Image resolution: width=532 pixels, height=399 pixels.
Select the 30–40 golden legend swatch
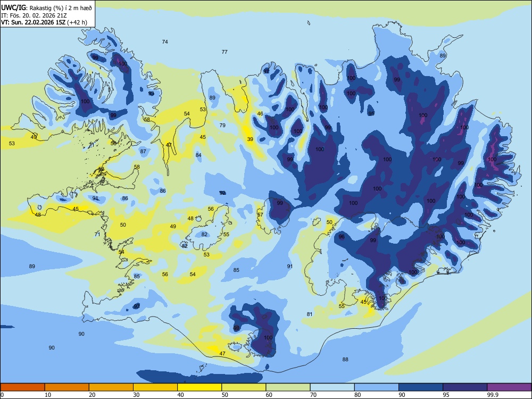point(155,387)
